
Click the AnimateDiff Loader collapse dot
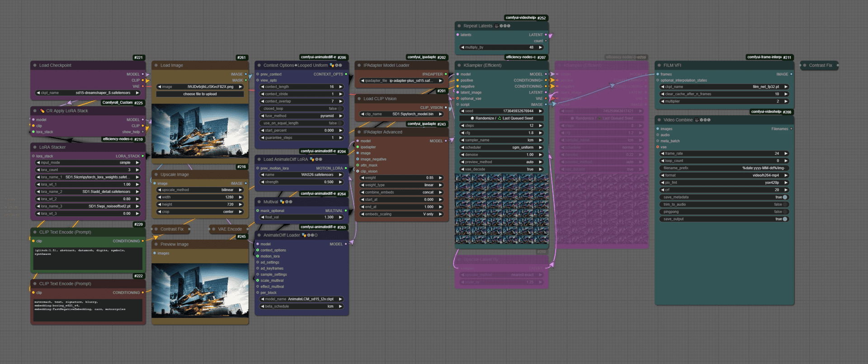tap(259, 236)
